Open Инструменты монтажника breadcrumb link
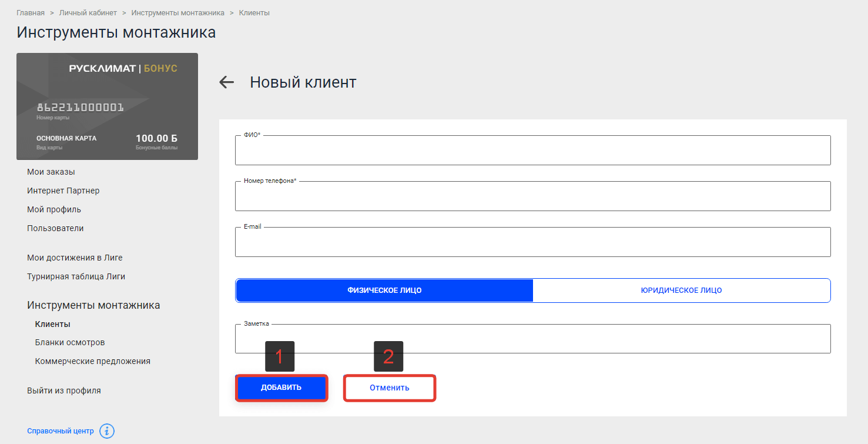868x444 pixels. pos(178,12)
